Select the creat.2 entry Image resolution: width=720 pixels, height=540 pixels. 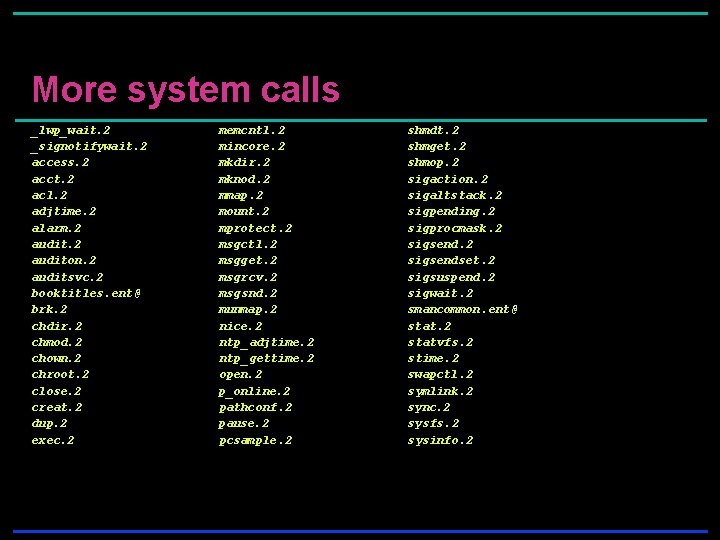[x=56, y=408]
